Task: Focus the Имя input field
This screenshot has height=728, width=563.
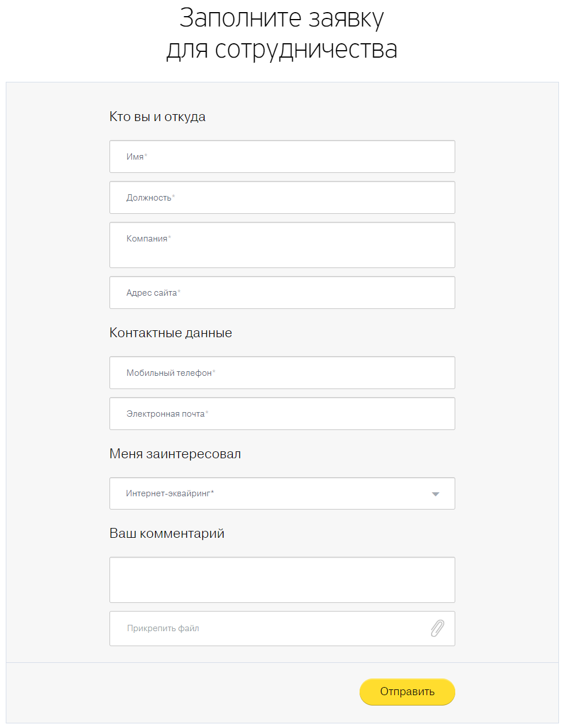Action: 282,157
